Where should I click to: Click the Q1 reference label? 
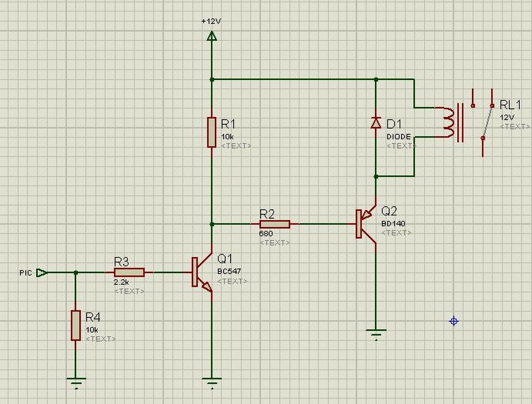coord(225,259)
